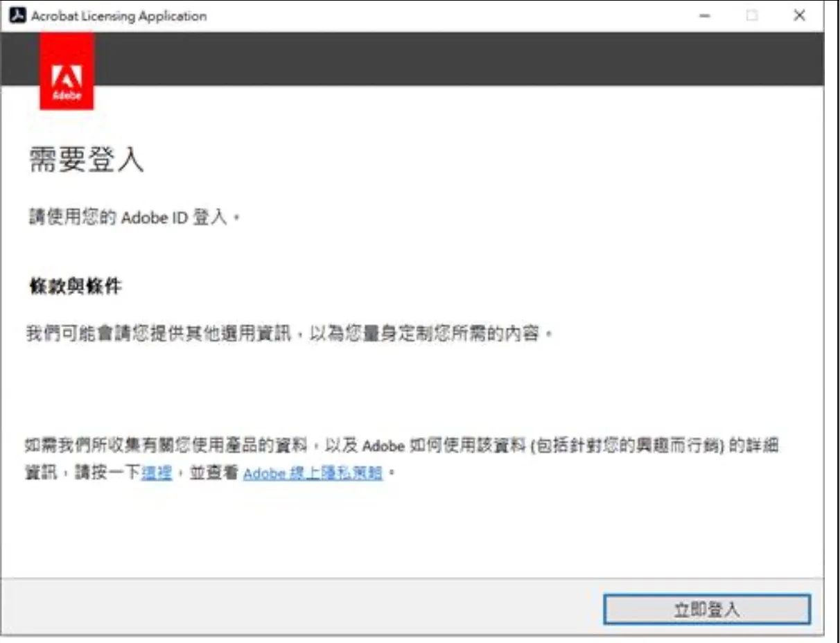The height and width of the screenshot is (643, 840).
Task: Click the Acrobat Licensing Application title text
Action: (119, 15)
